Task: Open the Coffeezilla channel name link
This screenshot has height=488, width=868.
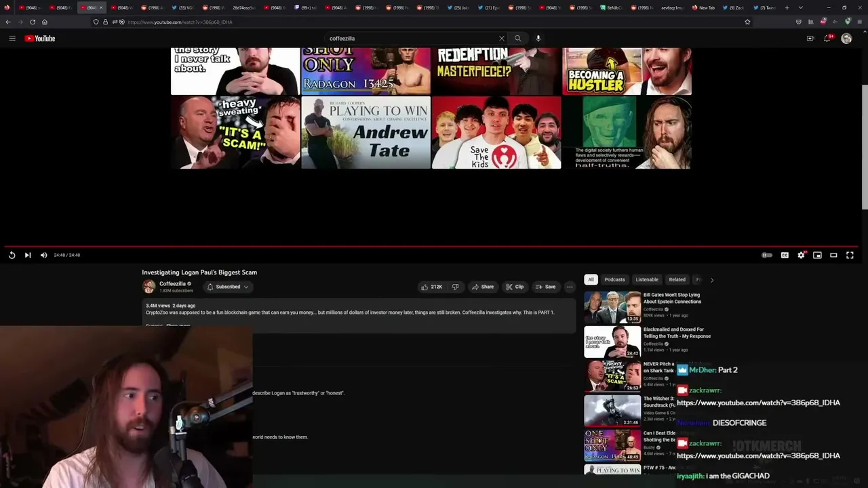Action: tap(172, 284)
